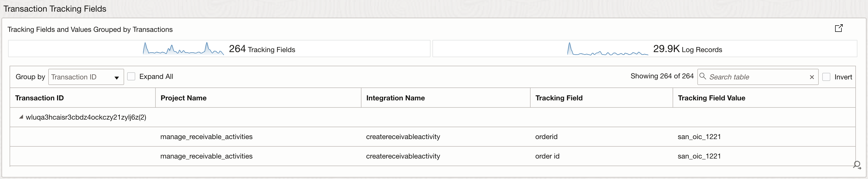Click the zoom icon at bottom right
This screenshot has width=868, height=179.
[x=857, y=165]
